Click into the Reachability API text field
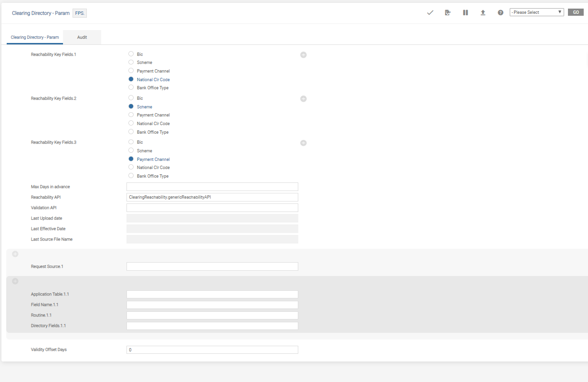The height and width of the screenshot is (382, 588). 212,197
